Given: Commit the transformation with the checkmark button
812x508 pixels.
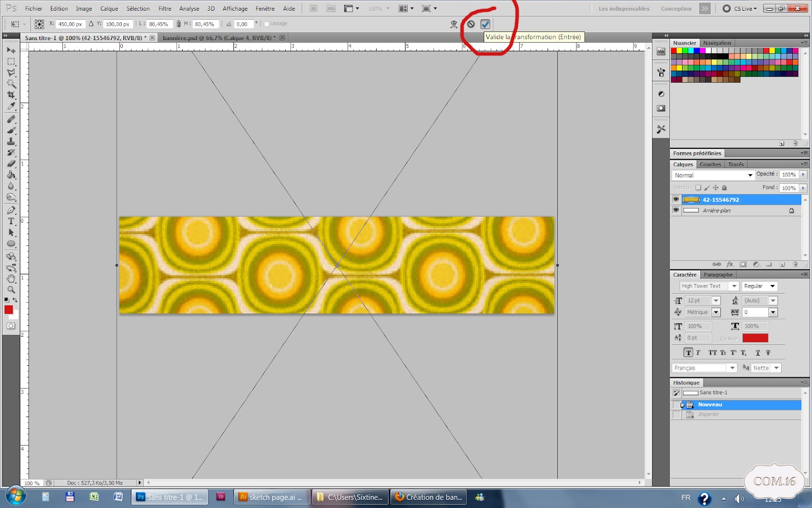Looking at the screenshot, I should (485, 24).
